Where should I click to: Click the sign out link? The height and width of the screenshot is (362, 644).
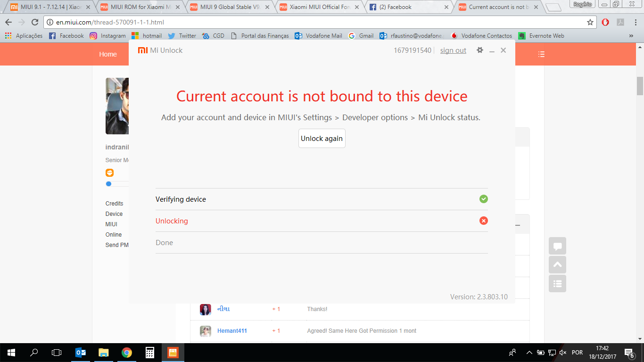[x=453, y=50]
